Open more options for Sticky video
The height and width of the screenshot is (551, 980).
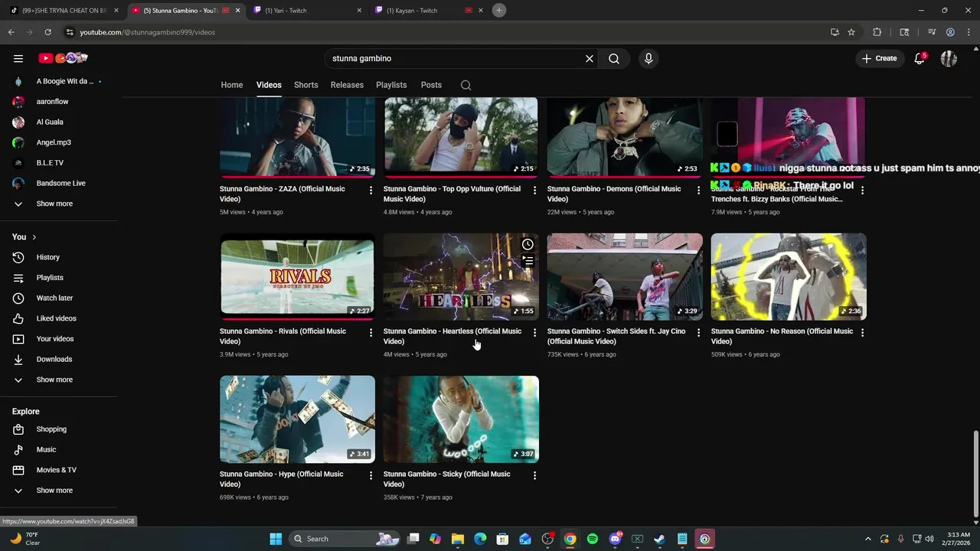(x=534, y=475)
